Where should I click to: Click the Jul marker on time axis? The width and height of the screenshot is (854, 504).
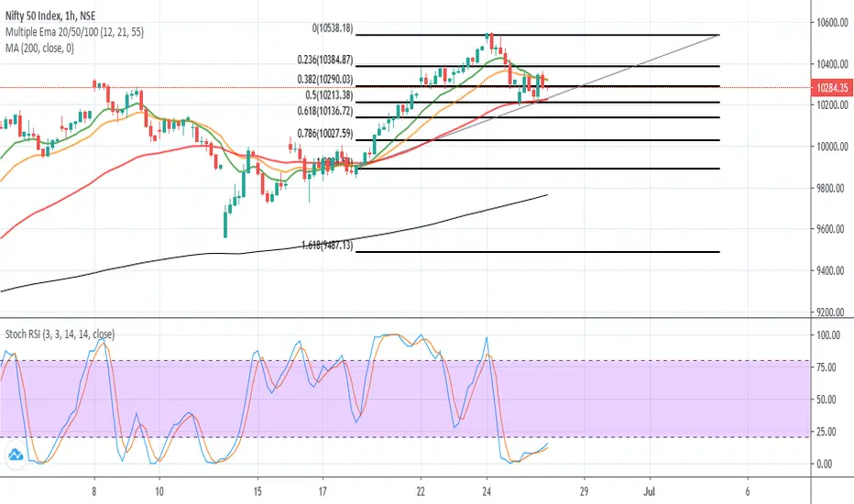[x=649, y=491]
